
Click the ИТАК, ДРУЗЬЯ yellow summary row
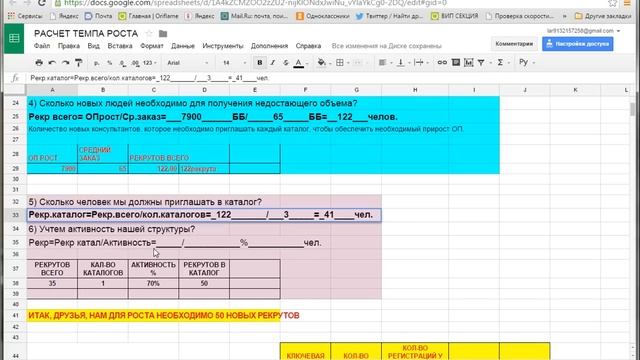[x=153, y=315]
